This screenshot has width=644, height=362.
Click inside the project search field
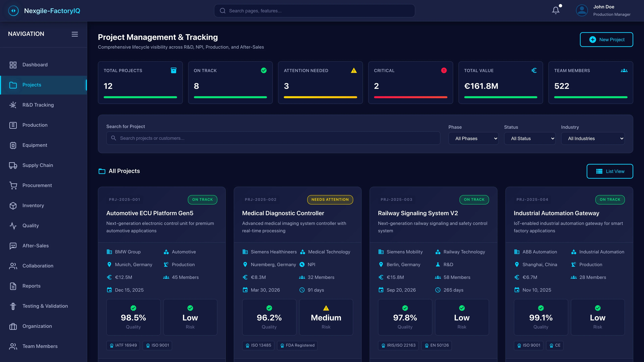[x=274, y=138]
